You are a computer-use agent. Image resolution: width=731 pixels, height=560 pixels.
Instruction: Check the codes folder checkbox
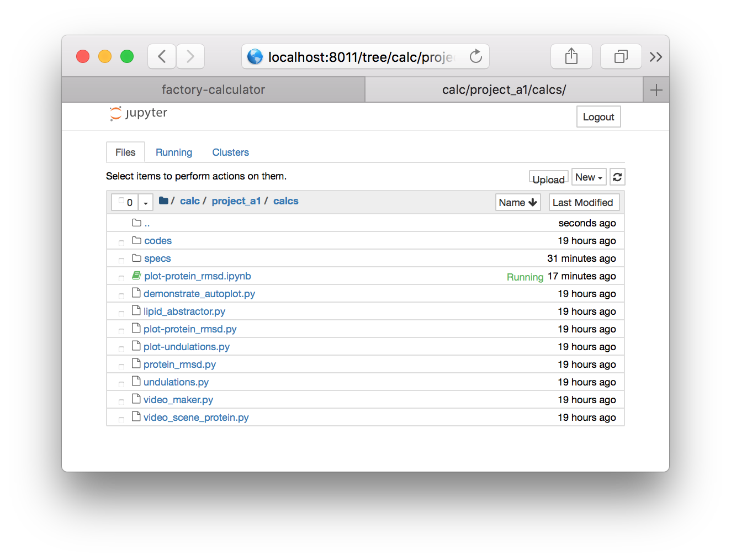click(121, 242)
